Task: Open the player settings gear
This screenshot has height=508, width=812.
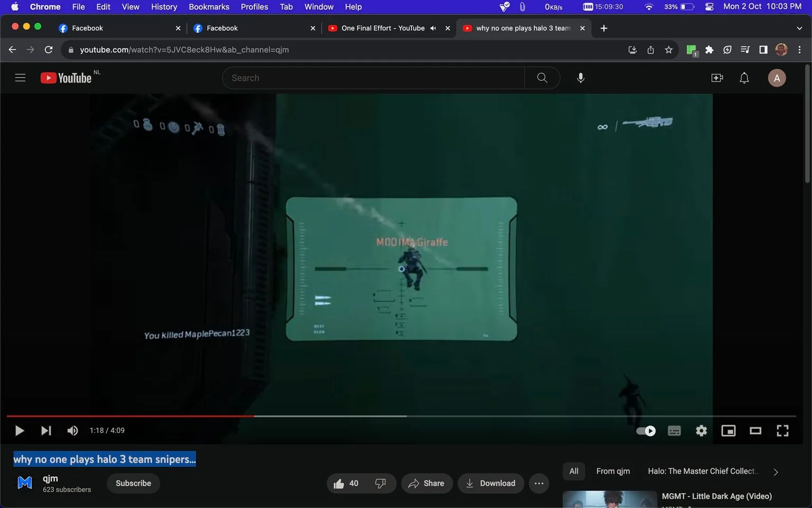Action: click(x=701, y=431)
